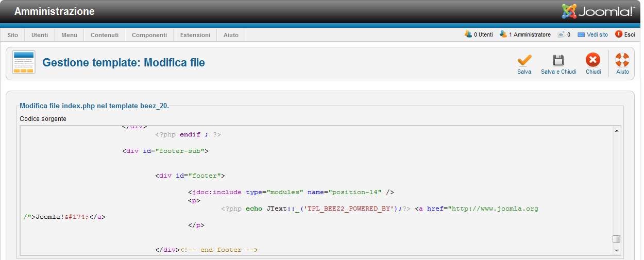The width and height of the screenshot is (644, 260).
Task: Open the Estensioni menu
Action: tap(195, 35)
